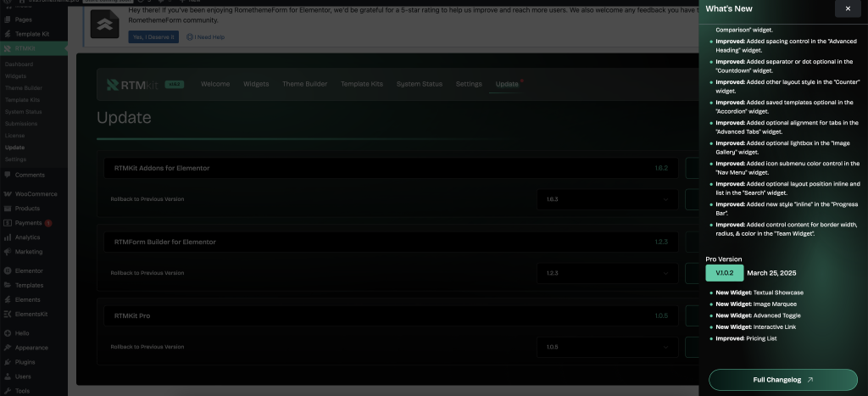Open Elementor in the WordPress sidebar
This screenshot has height=396, width=868.
(x=29, y=271)
